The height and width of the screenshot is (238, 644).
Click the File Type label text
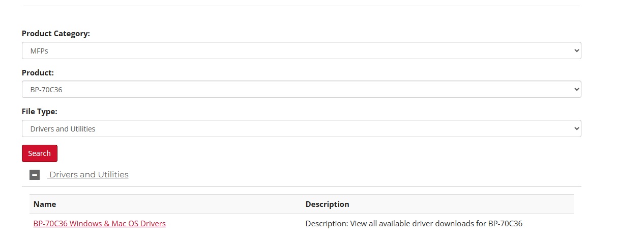(x=40, y=111)
